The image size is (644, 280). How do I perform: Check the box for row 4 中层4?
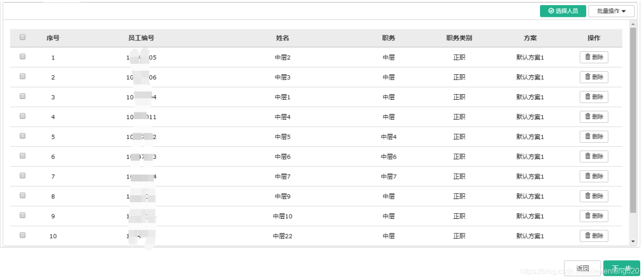click(x=23, y=116)
